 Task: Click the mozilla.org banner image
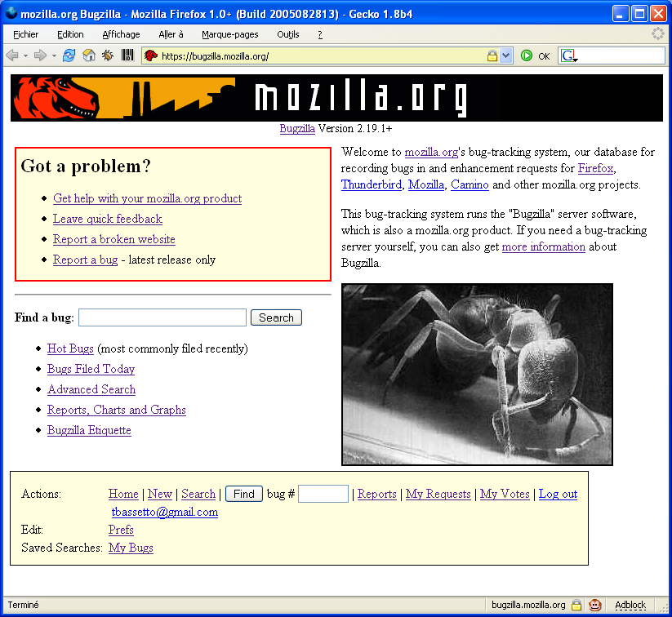coord(336,98)
